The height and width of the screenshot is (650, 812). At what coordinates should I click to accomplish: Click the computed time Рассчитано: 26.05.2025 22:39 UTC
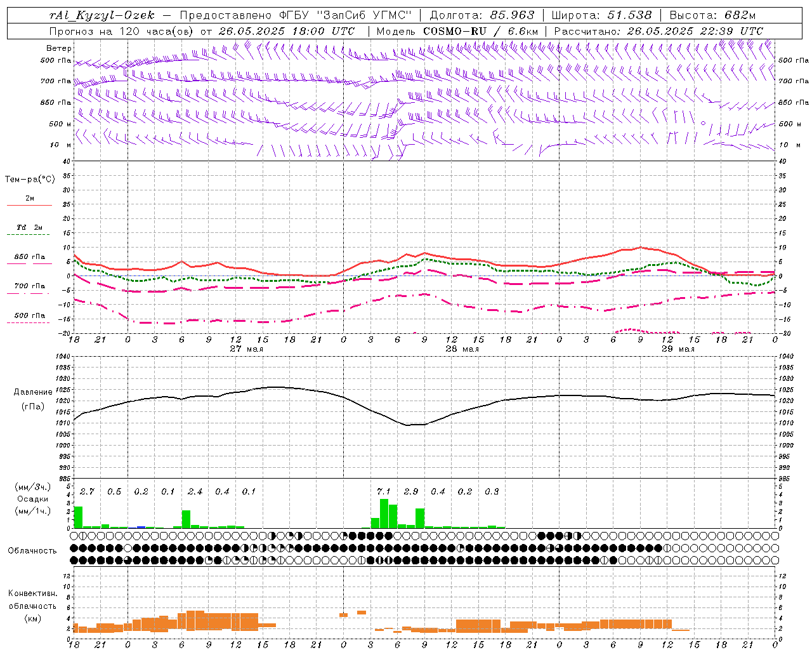[658, 31]
